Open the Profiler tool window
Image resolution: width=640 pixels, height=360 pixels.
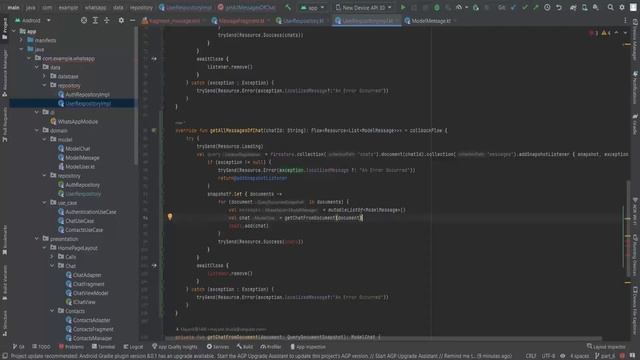271,347
